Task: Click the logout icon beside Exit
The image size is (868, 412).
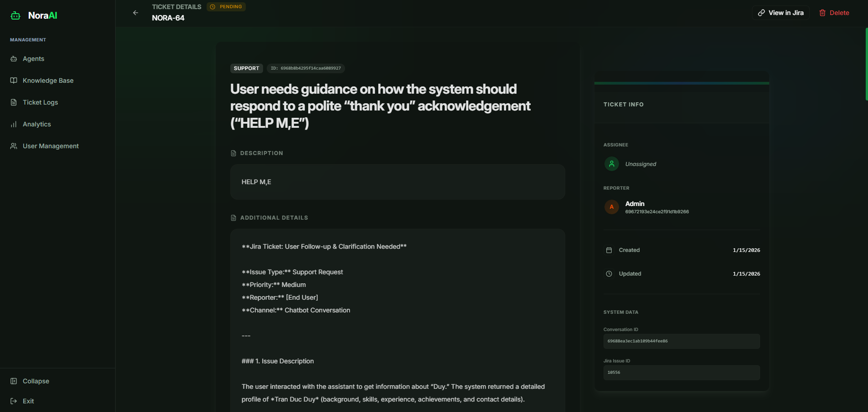Action: (x=13, y=401)
